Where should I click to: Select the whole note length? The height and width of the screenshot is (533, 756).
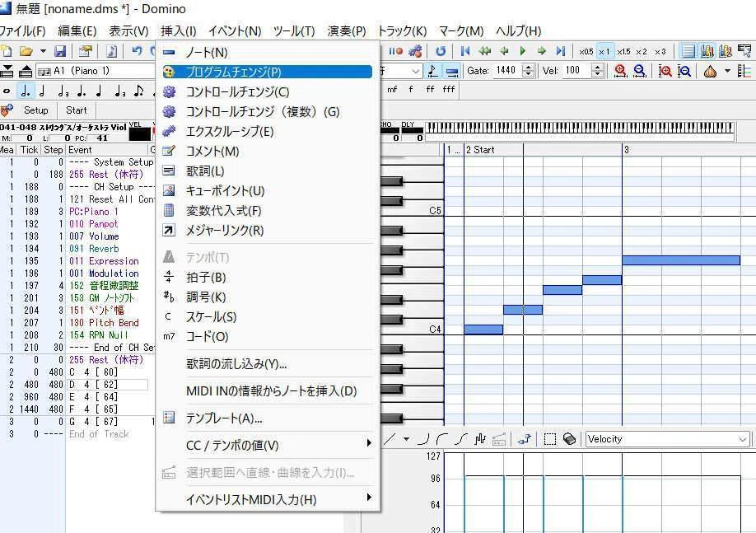coord(7,91)
